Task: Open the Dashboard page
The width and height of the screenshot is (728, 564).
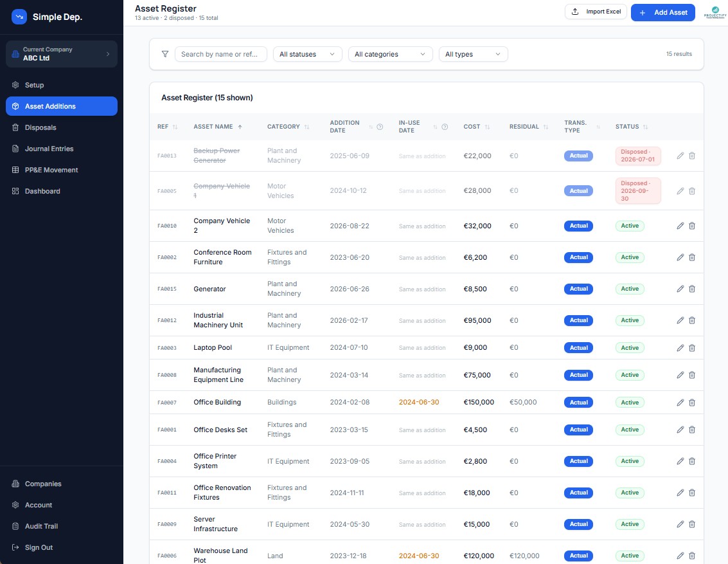Action: 61,191
